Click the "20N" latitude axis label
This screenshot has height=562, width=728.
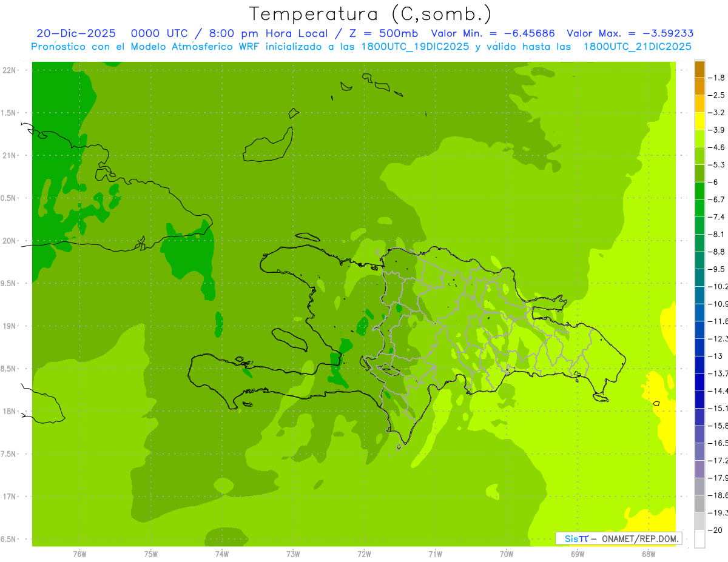(9, 241)
